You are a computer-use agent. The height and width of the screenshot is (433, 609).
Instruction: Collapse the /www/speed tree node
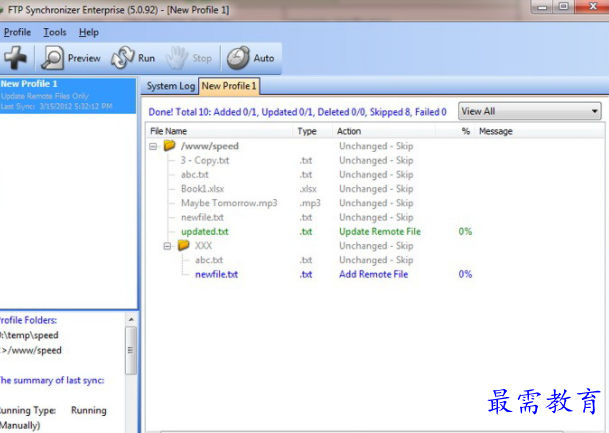click(x=153, y=146)
